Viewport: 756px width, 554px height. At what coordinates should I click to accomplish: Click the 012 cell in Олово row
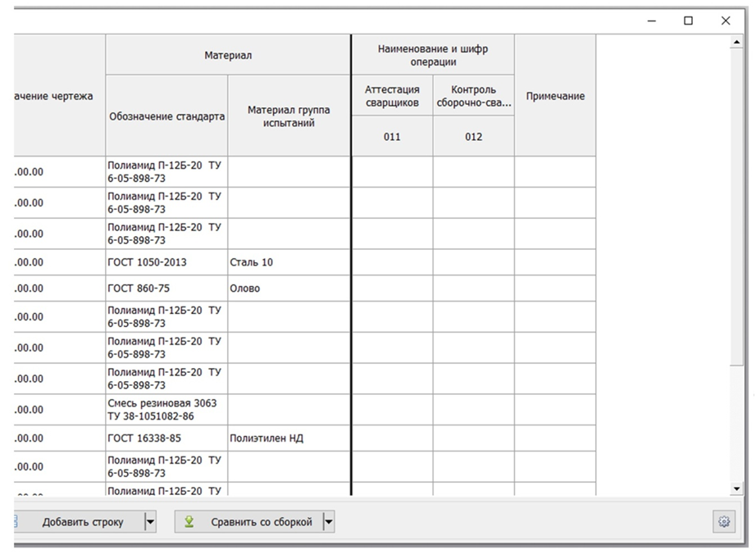pos(473,288)
